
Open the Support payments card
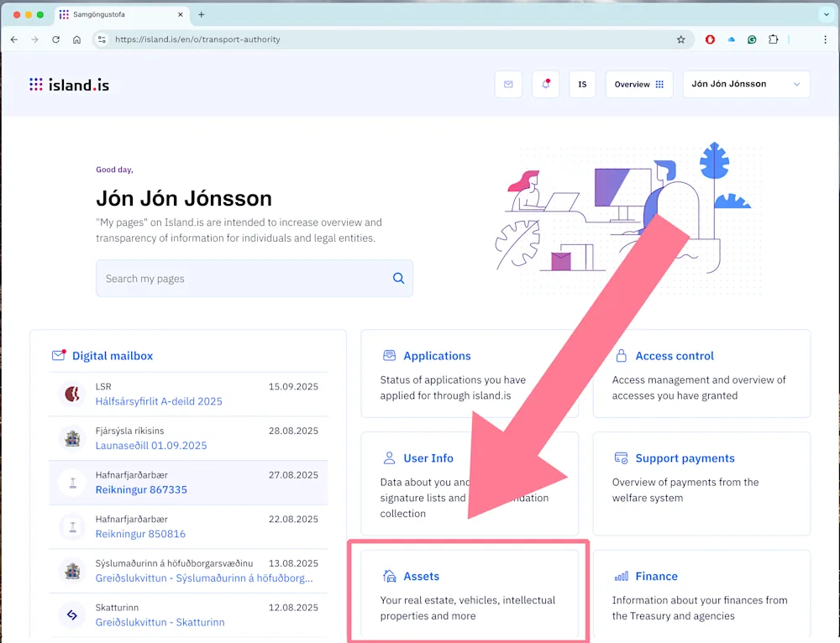pos(701,484)
